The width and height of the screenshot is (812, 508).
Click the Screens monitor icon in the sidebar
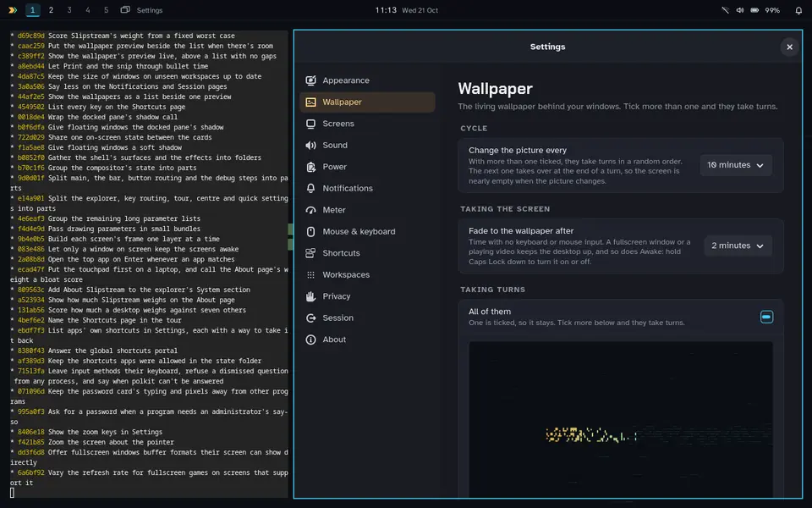[310, 124]
